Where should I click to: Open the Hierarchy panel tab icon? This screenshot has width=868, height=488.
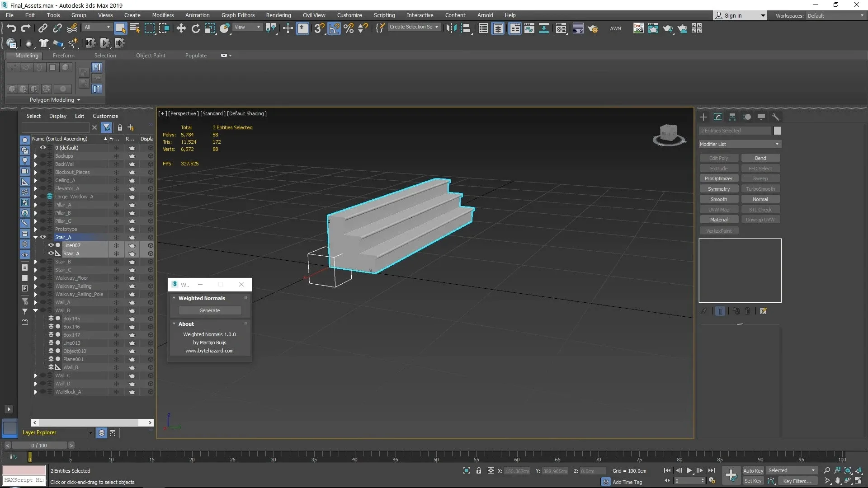[732, 117]
